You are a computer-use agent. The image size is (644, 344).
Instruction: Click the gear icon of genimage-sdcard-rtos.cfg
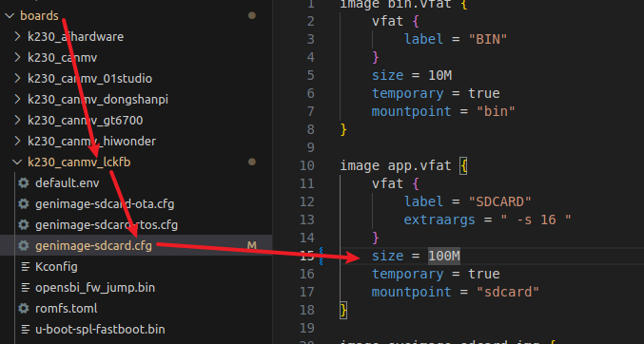24,225
